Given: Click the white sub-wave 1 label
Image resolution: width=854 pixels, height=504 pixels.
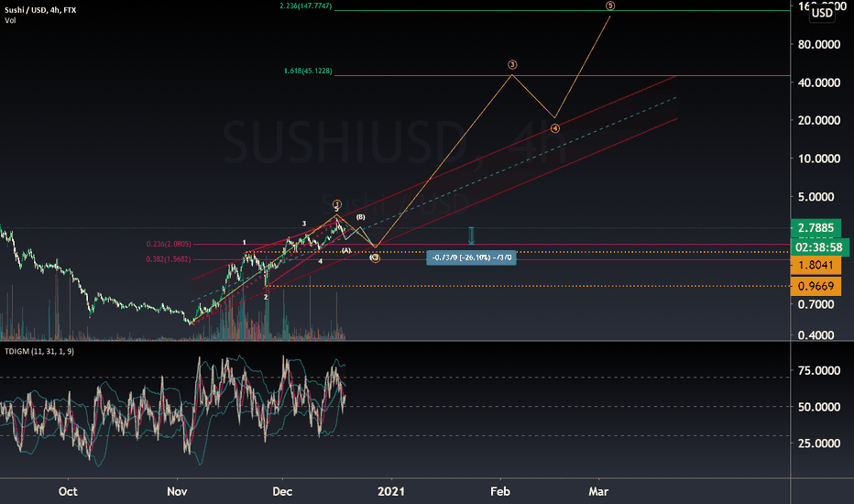Looking at the screenshot, I should coord(244,243).
